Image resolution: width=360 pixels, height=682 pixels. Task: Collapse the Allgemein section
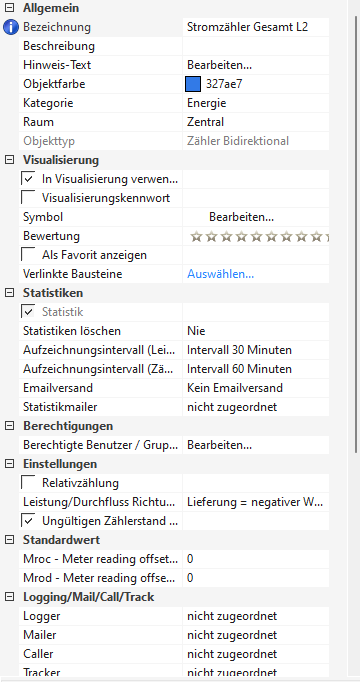point(9,8)
